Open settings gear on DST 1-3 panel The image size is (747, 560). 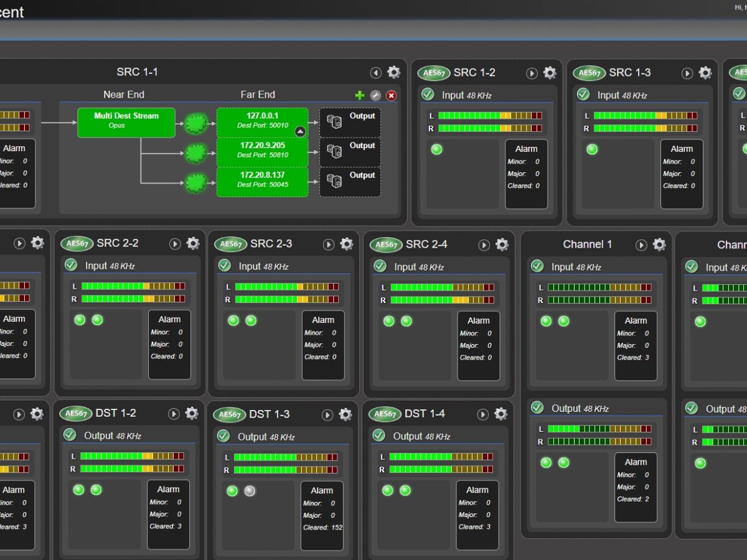coord(345,414)
